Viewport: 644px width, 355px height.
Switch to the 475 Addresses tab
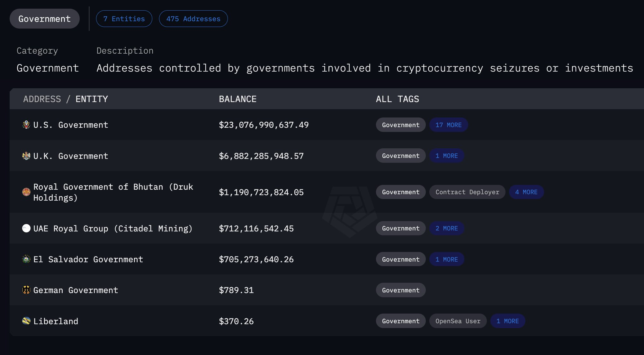point(193,19)
